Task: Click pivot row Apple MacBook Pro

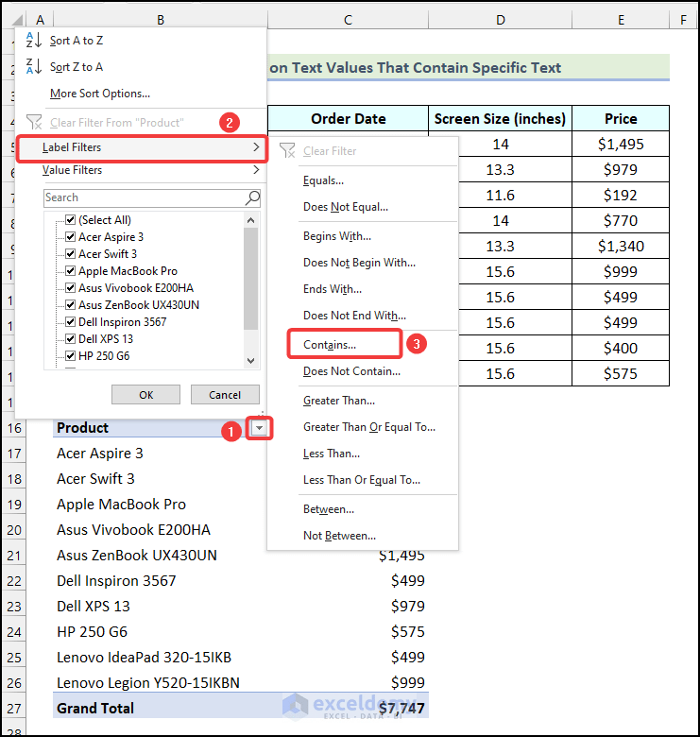Action: pos(160,505)
